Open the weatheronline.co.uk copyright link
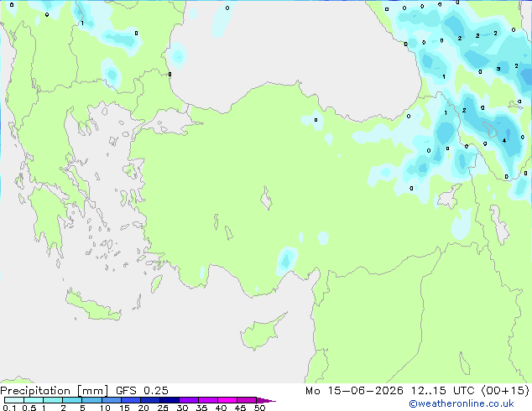 (461, 403)
